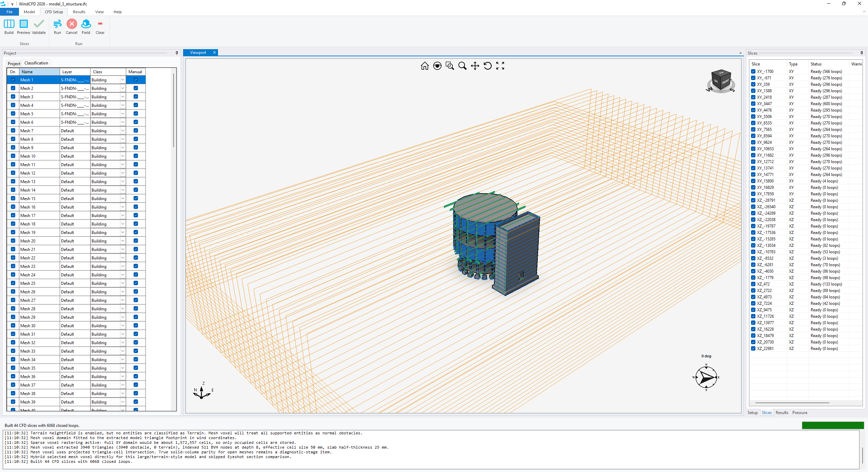This screenshot has height=472, width=868.
Task: Click the fit-to-extents fullscreen icon
Action: click(x=500, y=66)
